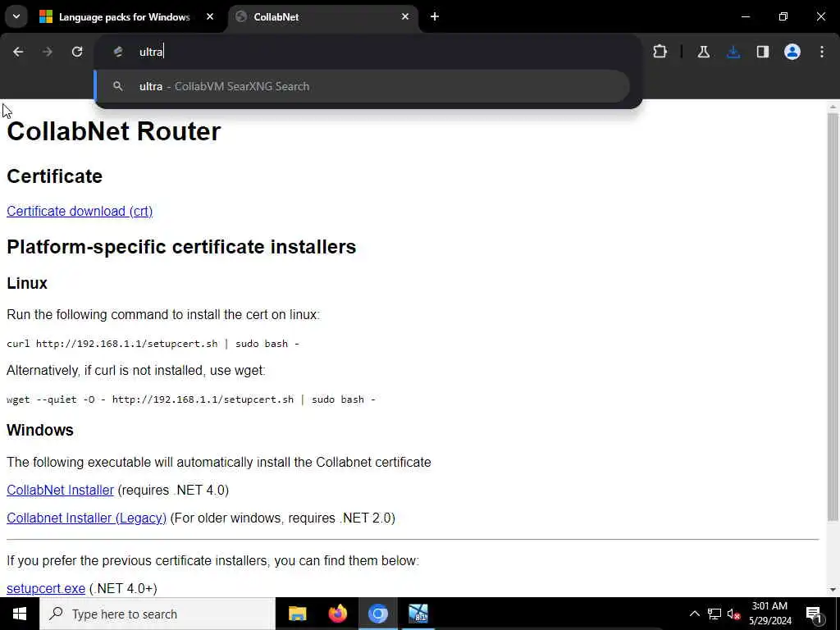Open File Explorer from the taskbar
Screen dimensions: 840x630
click(297, 614)
